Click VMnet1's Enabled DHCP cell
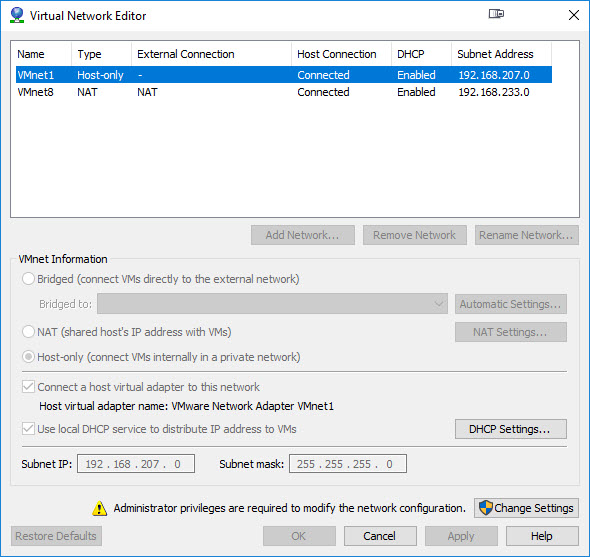 coord(416,75)
